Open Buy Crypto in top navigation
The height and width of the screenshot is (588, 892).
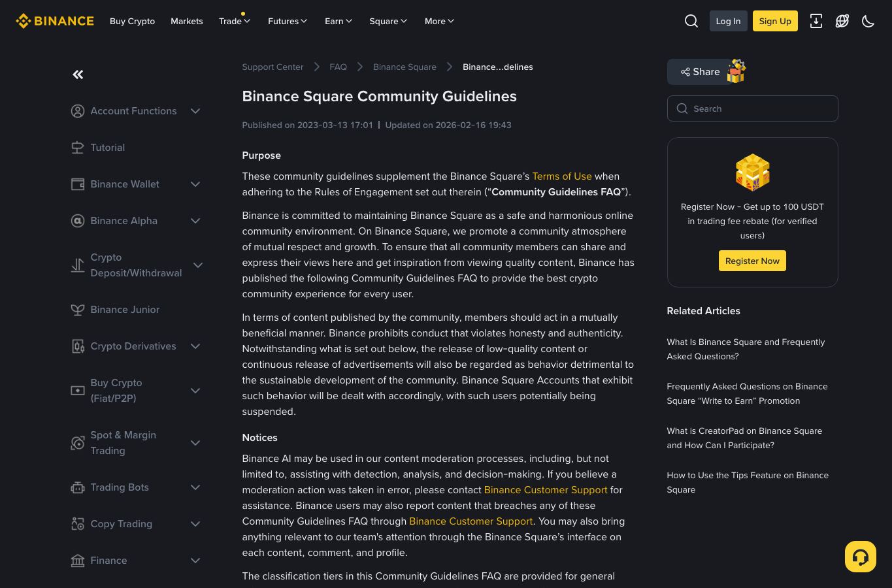133,21
